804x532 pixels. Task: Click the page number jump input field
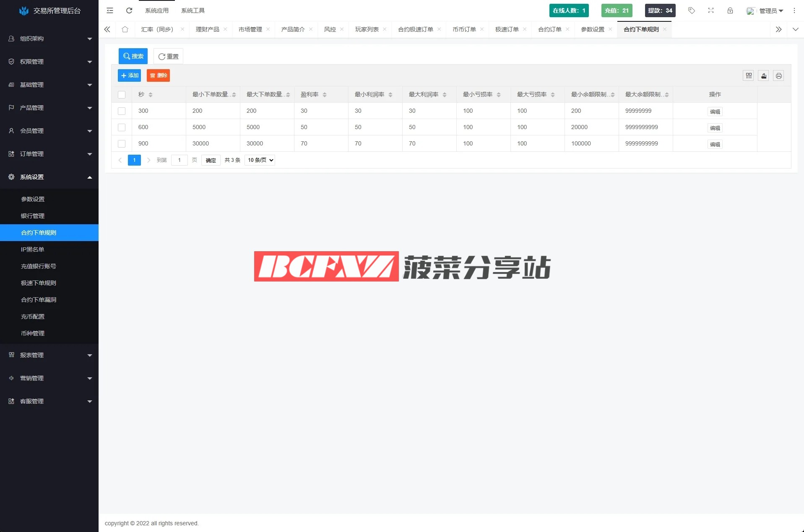(180, 160)
